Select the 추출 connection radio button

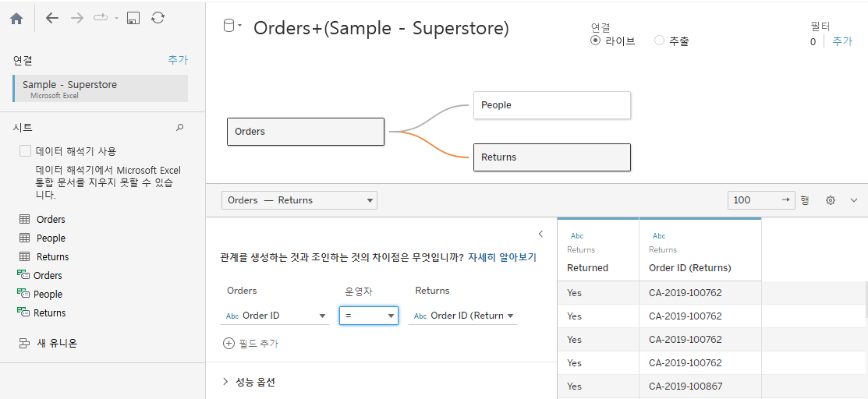point(659,41)
